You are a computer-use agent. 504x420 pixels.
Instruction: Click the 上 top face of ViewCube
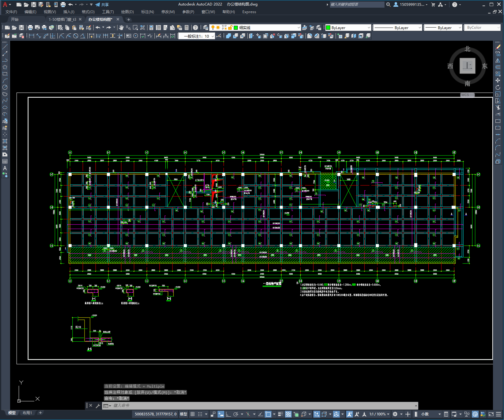click(468, 66)
